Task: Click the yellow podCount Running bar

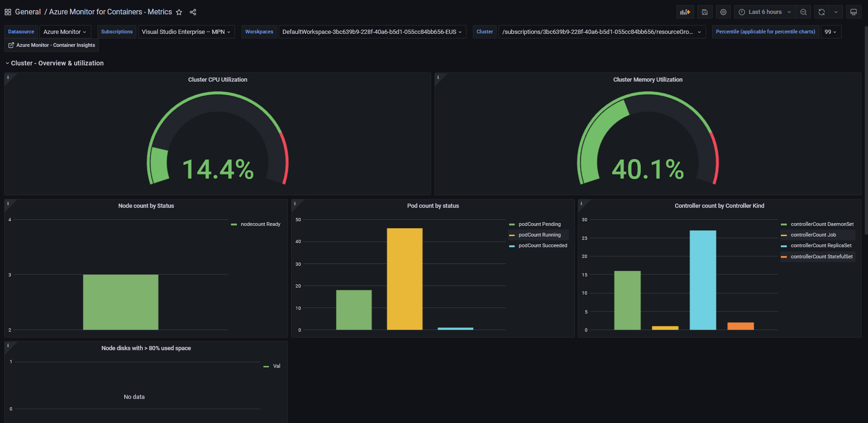Action: [x=404, y=278]
